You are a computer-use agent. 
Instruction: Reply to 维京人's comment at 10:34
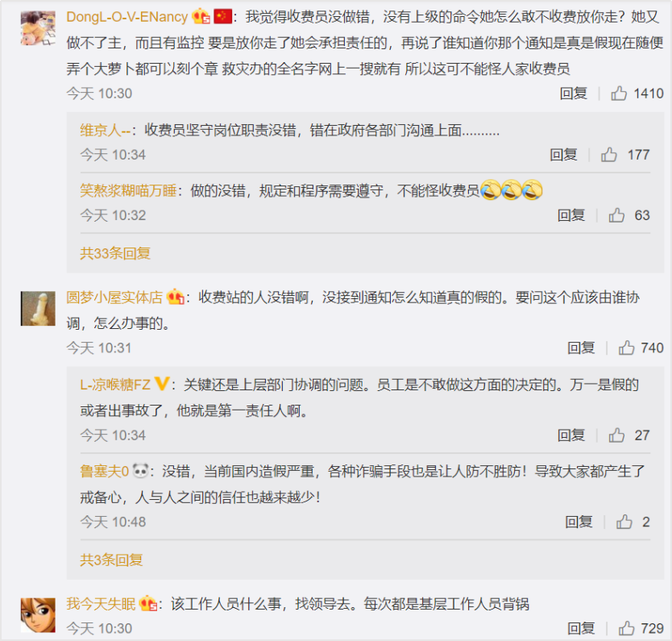pyautogui.click(x=563, y=154)
